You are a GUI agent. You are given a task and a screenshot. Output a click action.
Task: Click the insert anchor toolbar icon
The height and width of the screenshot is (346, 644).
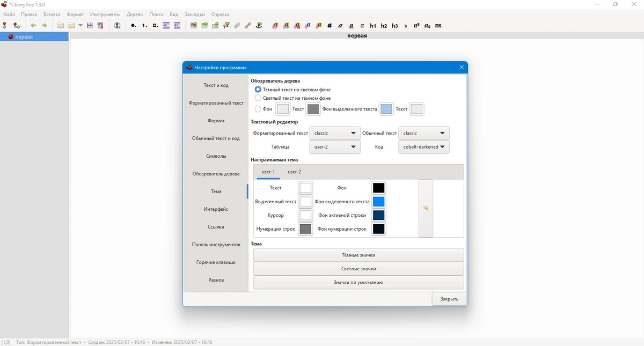point(259,25)
